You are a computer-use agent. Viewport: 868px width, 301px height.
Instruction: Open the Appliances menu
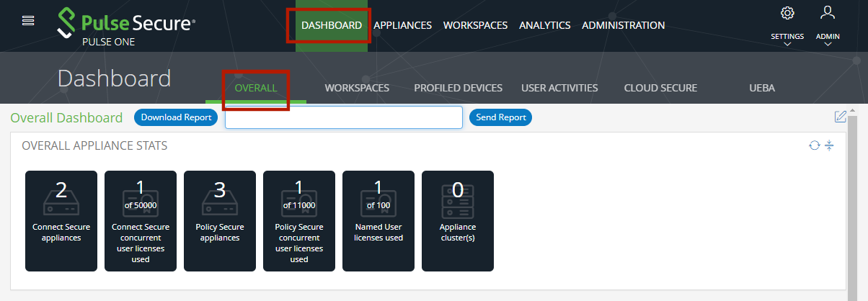click(402, 25)
